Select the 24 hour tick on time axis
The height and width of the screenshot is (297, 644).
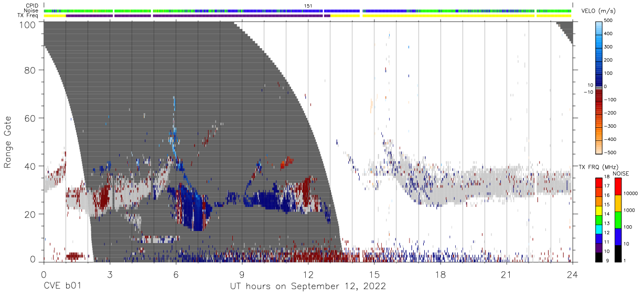click(572, 274)
